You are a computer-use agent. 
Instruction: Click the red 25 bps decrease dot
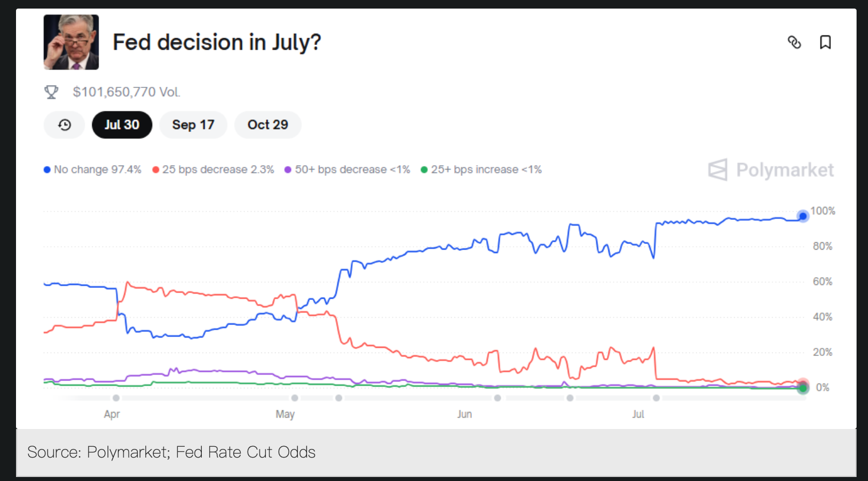(x=156, y=170)
